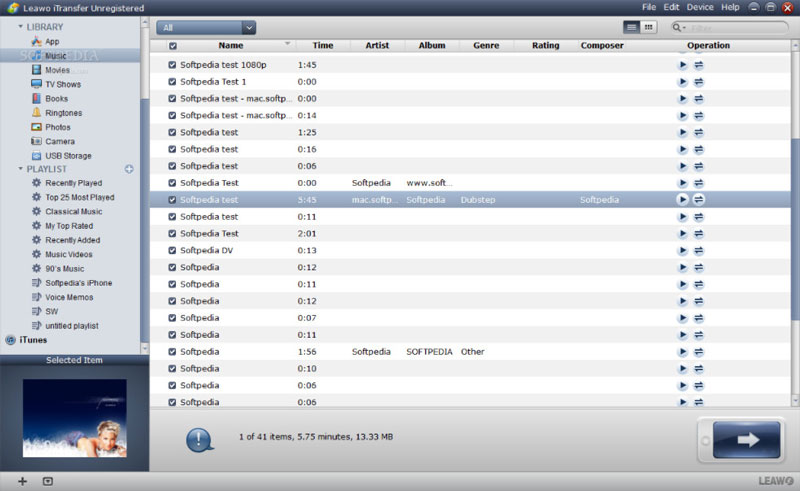Viewport: 800px width, 491px height.
Task: Transfer the Softpedia DV track
Action: [699, 251]
